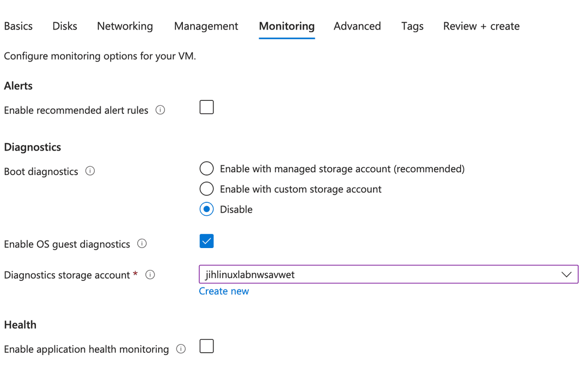The height and width of the screenshot is (368, 588).
Task: Open Diagnostics storage account dropdown
Action: tap(381, 275)
